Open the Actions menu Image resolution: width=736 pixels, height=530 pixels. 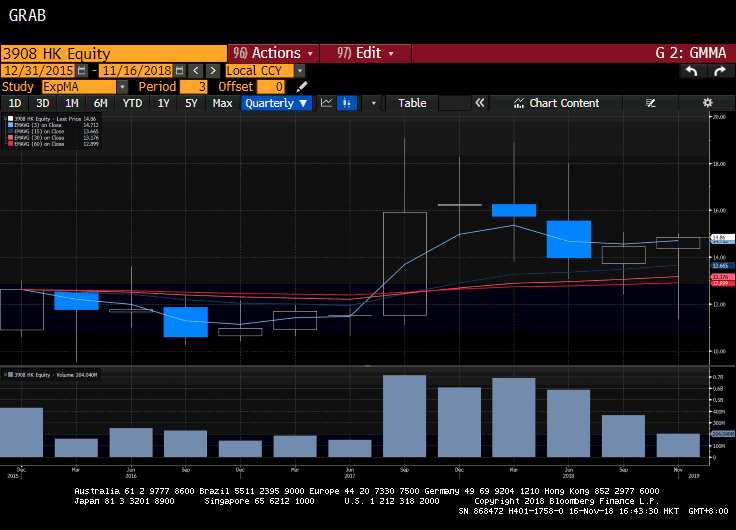click(x=273, y=53)
